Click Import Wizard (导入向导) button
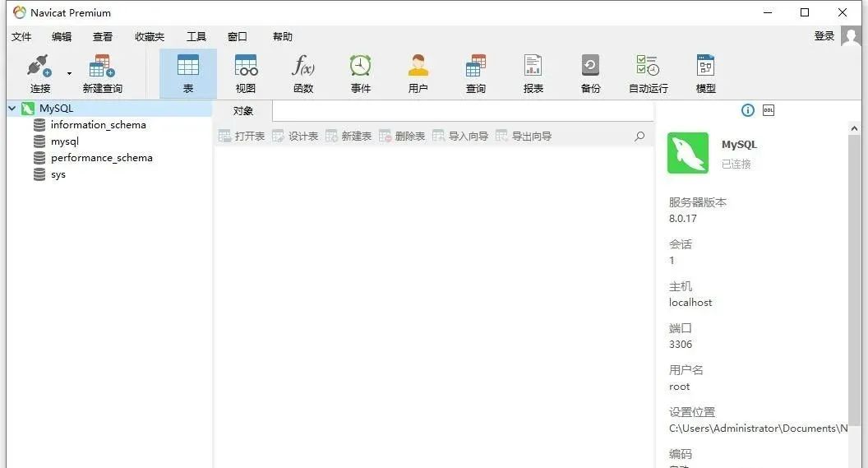This screenshot has height=468, width=868. point(460,137)
